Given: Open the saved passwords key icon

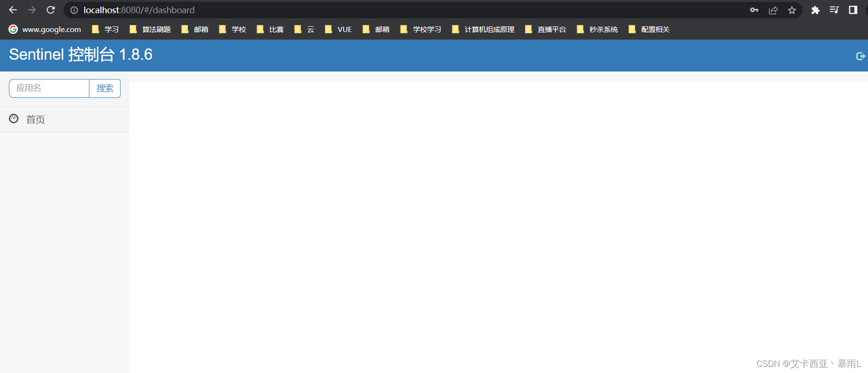Looking at the screenshot, I should 754,10.
